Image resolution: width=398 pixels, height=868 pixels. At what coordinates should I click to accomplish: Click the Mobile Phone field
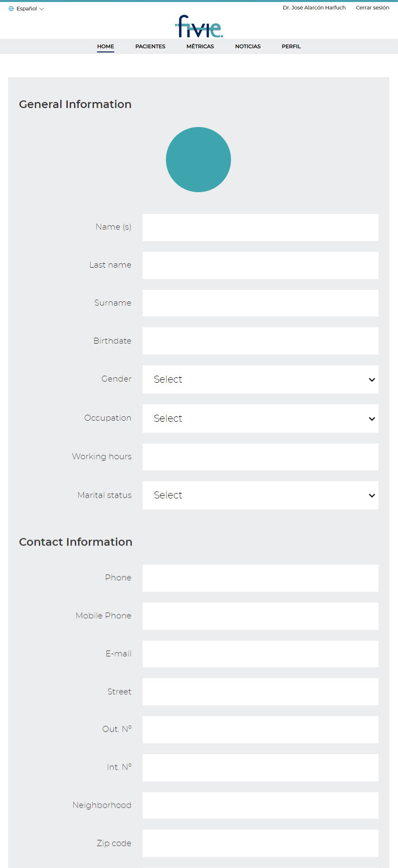pyautogui.click(x=260, y=616)
